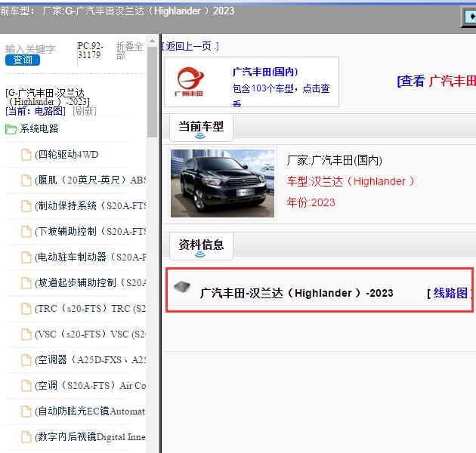Click the [查看 广汽丰田 link at right

436,81
